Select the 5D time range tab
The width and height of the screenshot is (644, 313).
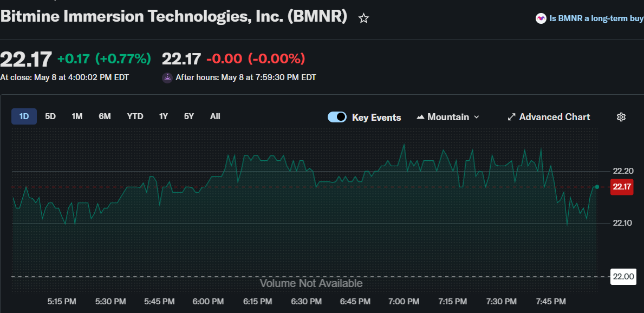pos(50,116)
